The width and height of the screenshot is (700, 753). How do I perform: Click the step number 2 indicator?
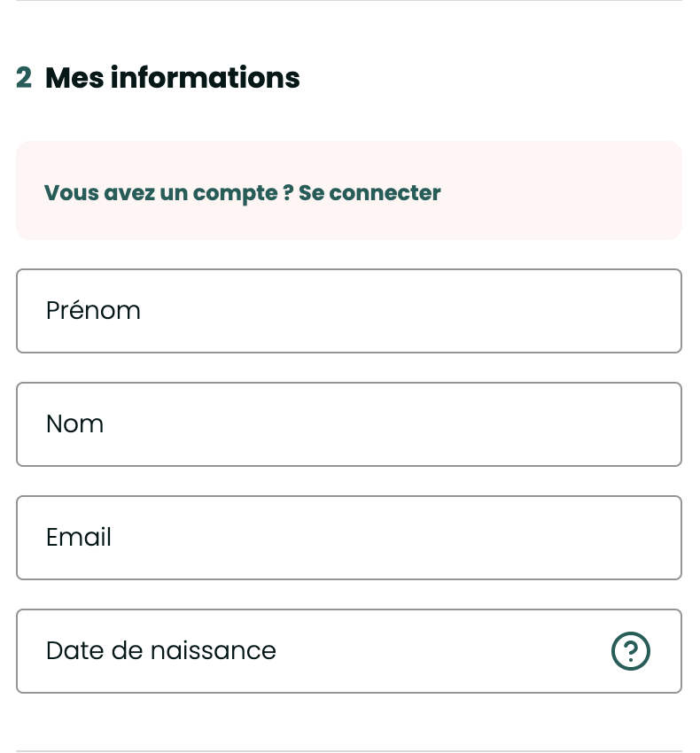coord(24,78)
